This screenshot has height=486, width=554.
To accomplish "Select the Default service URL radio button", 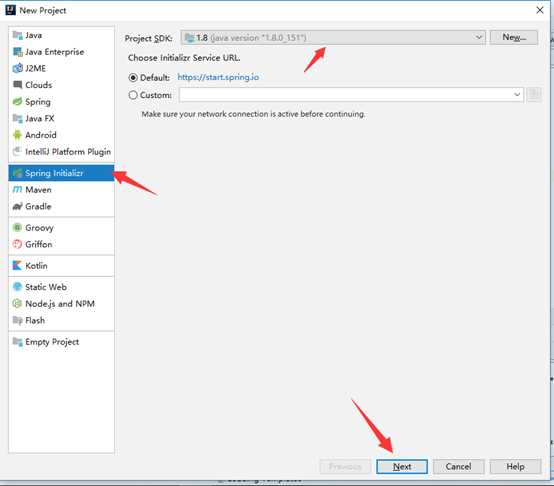I will point(133,77).
